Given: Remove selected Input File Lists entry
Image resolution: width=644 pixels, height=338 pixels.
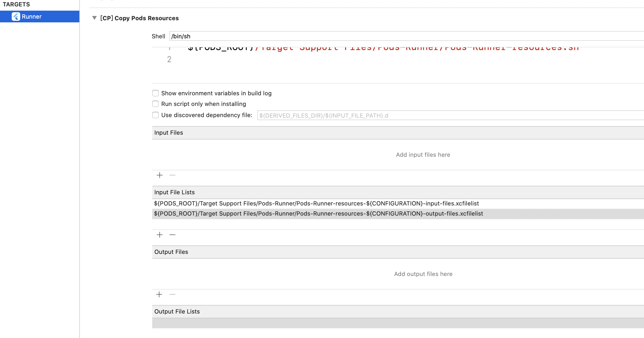Looking at the screenshot, I should (172, 235).
